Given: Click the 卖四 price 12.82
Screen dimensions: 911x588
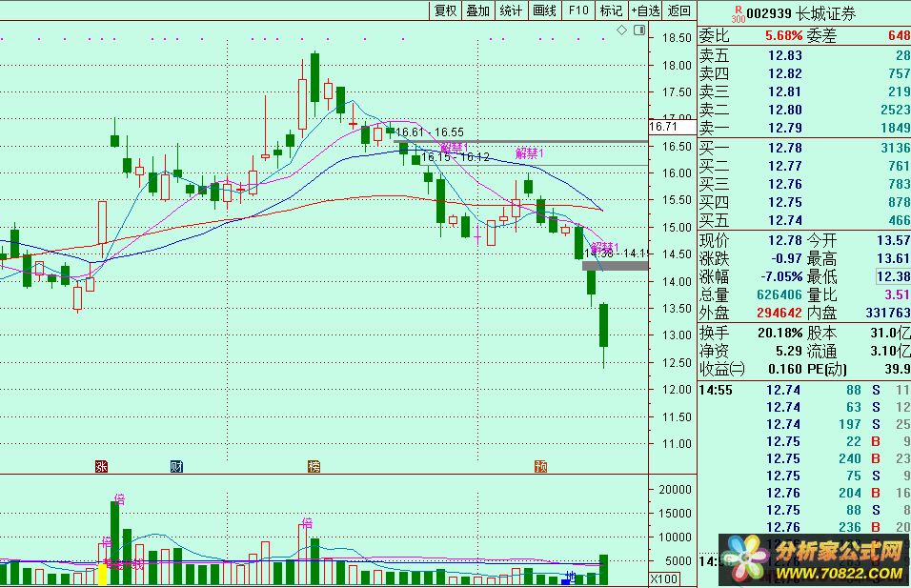Looking at the screenshot, I should pyautogui.click(x=785, y=73).
